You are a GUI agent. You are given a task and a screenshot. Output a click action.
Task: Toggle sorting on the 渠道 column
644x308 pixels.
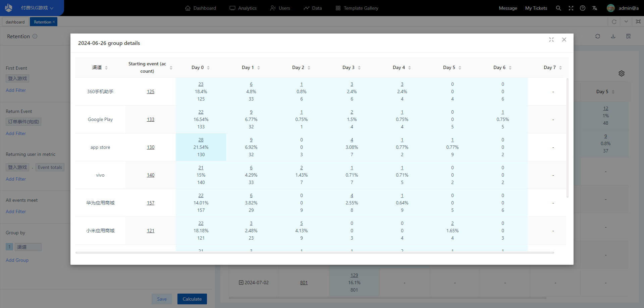click(106, 68)
